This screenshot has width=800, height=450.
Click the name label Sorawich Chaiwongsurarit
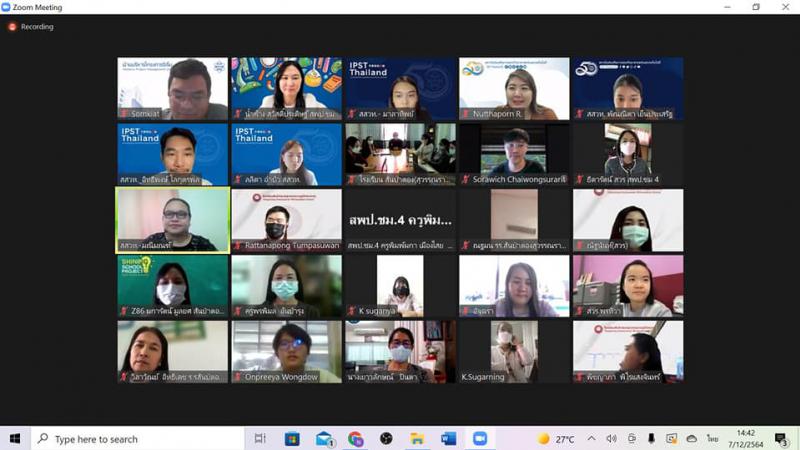(x=519, y=179)
